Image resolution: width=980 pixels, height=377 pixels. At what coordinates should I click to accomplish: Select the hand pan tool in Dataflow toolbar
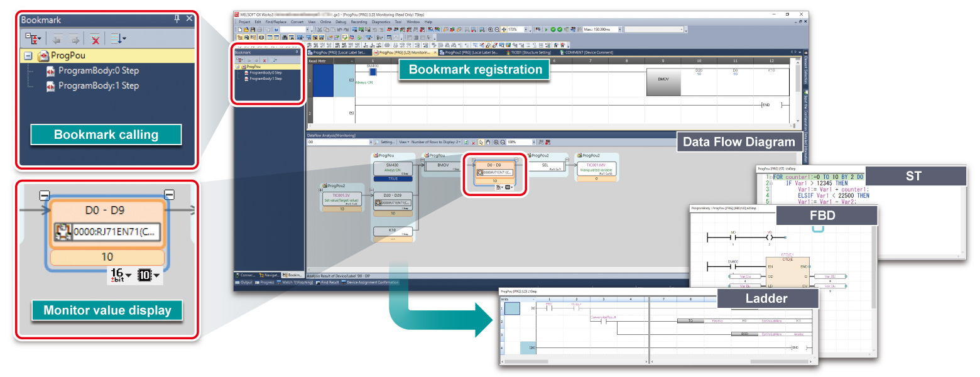click(x=489, y=143)
